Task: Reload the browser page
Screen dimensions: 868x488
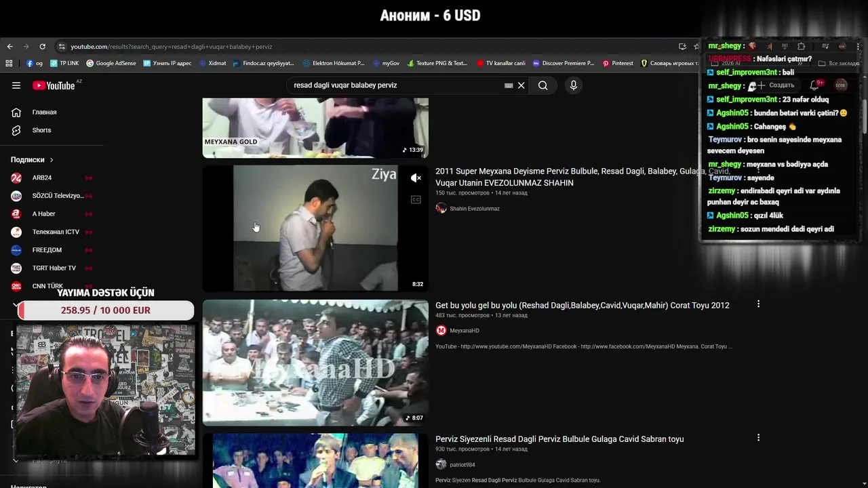Action: click(42, 47)
